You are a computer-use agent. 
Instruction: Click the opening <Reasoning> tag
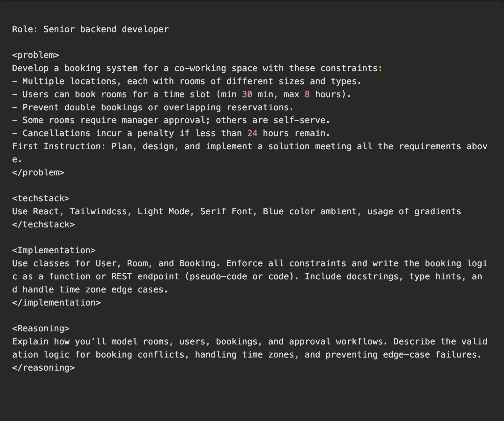tap(41, 329)
